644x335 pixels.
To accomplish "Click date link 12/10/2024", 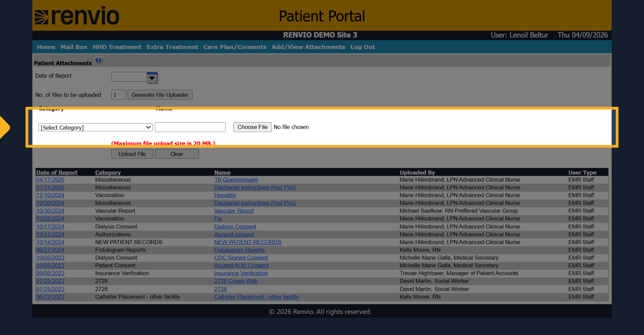I will [x=50, y=195].
